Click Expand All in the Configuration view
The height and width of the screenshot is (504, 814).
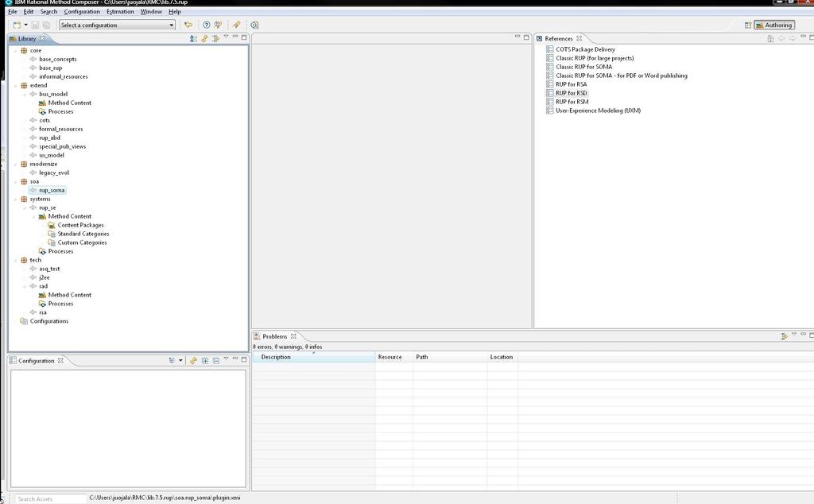point(205,360)
